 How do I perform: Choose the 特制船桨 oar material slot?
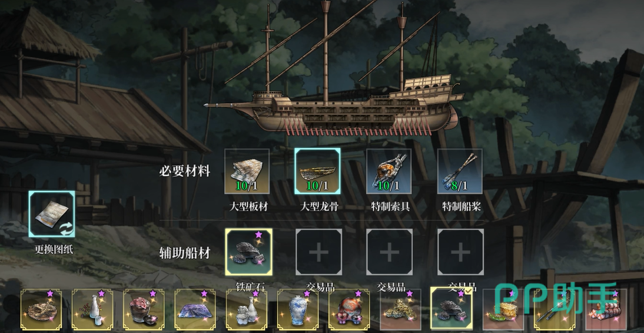point(460,171)
